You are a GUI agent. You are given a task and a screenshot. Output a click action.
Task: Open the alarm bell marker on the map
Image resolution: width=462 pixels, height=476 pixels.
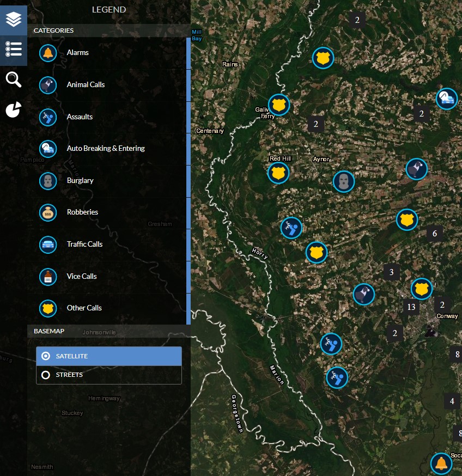441,463
